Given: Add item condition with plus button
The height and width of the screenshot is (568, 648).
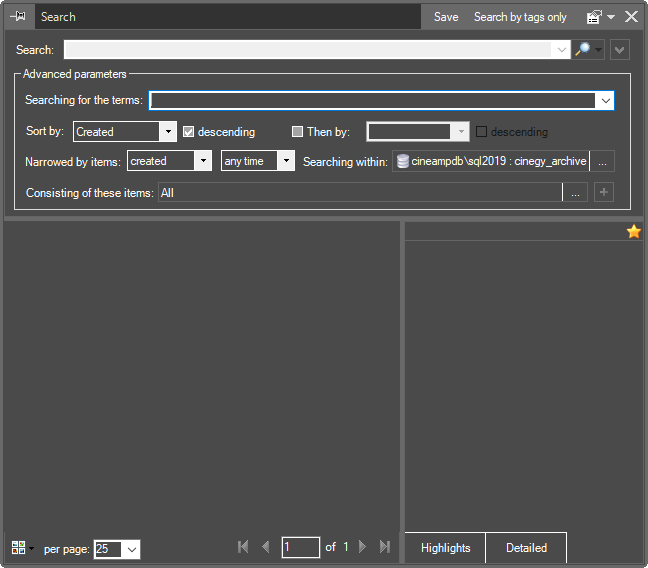Looking at the screenshot, I should pyautogui.click(x=604, y=192).
